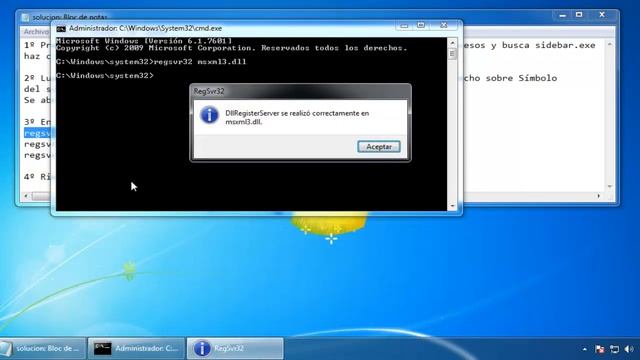Click Notepad vertical scroll down arrow
The height and width of the screenshot is (360, 640).
click(x=610, y=186)
